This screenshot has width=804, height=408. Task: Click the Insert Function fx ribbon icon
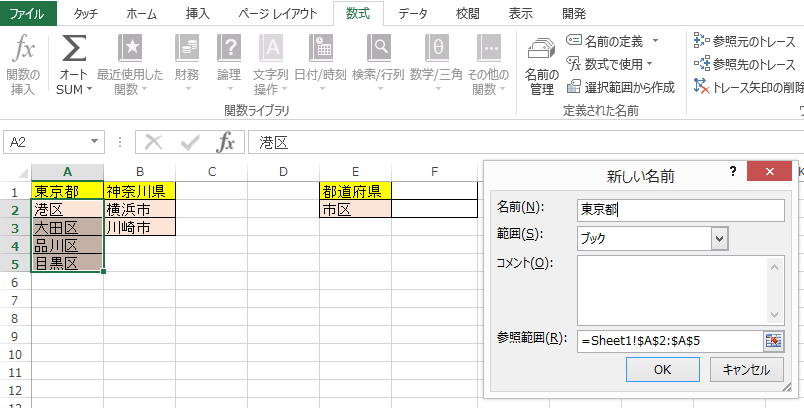(x=24, y=49)
